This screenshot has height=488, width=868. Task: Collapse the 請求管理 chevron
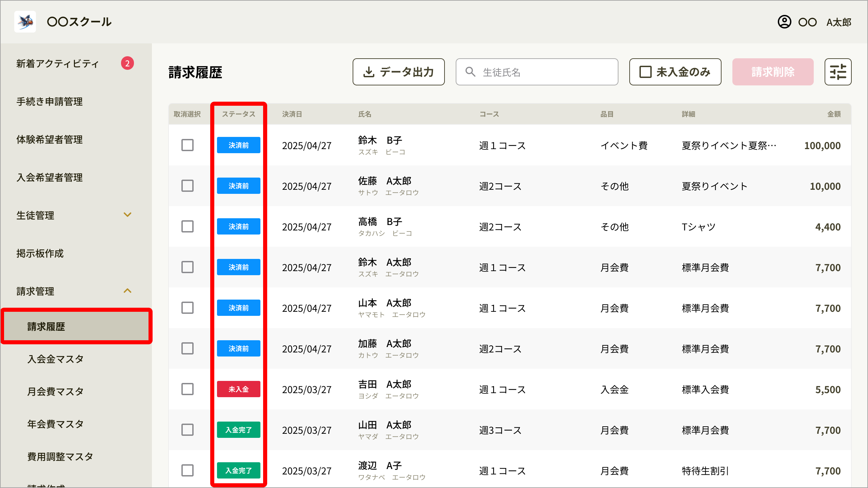[127, 291]
